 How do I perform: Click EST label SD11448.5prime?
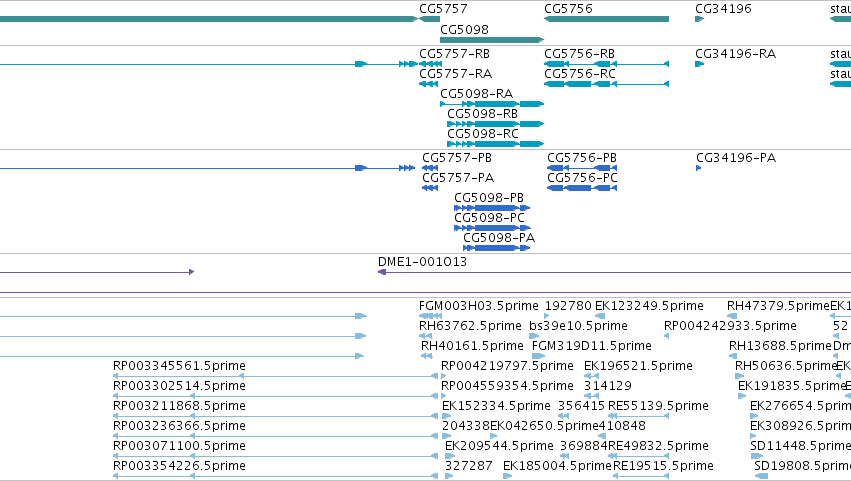pos(801,447)
